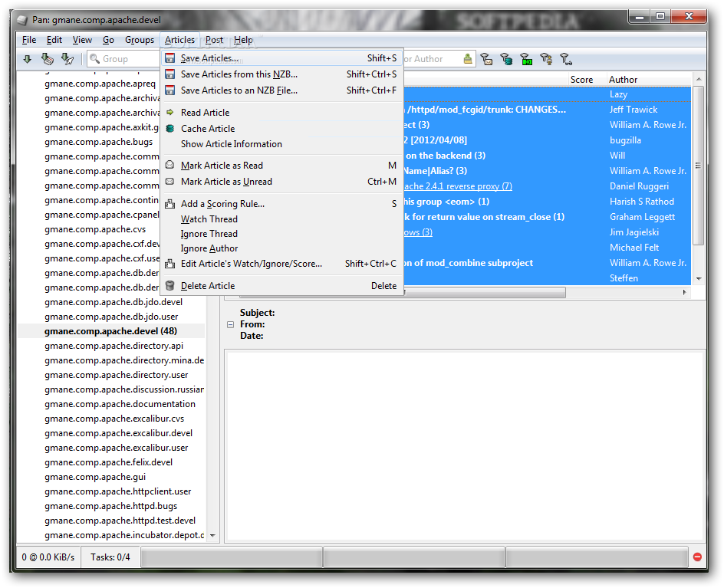Open the File menu
Image resolution: width=724 pixels, height=588 pixels.
pos(29,40)
